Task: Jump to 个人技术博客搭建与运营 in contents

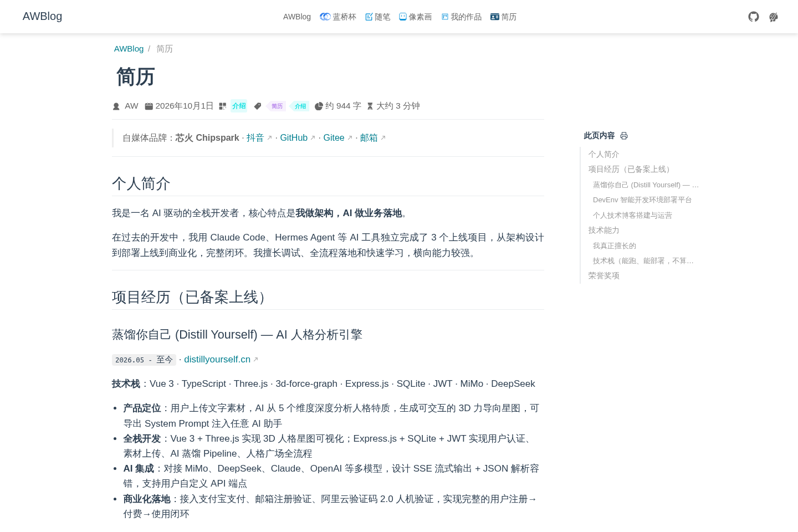Action: point(632,215)
